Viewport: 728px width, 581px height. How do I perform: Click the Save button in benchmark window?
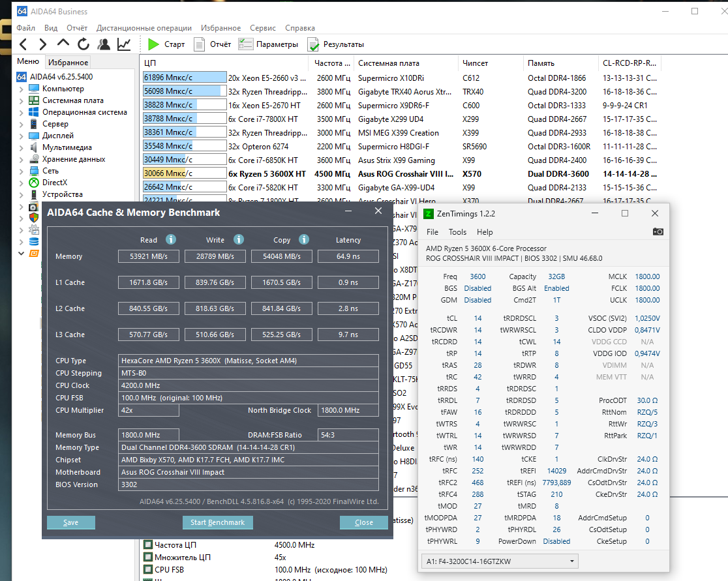[70, 522]
